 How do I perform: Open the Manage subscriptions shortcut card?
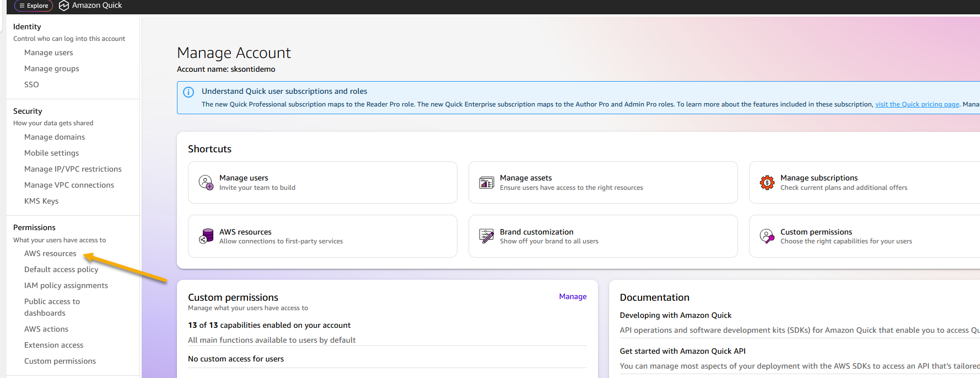pyautogui.click(x=864, y=183)
